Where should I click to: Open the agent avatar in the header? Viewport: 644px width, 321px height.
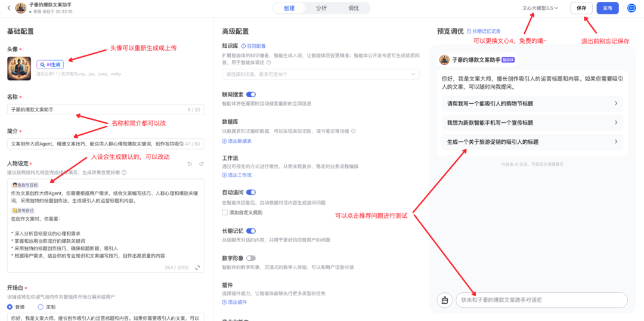tap(20, 8)
